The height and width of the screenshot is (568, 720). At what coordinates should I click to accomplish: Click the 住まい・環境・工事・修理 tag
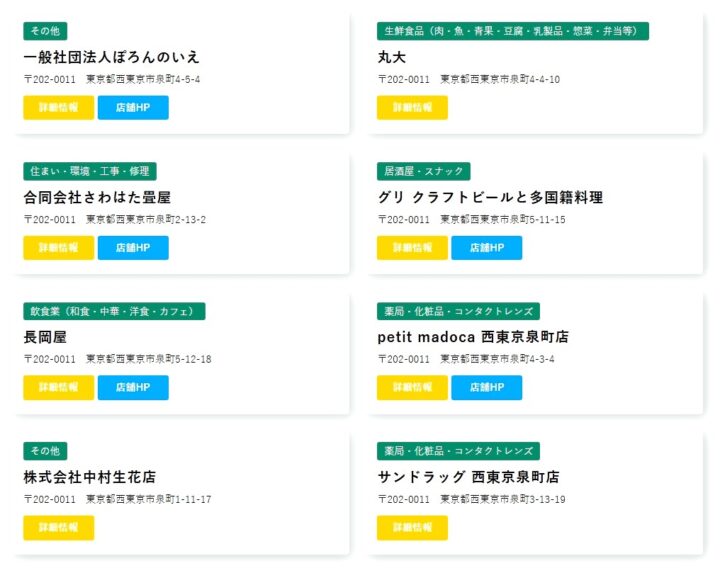pos(90,171)
